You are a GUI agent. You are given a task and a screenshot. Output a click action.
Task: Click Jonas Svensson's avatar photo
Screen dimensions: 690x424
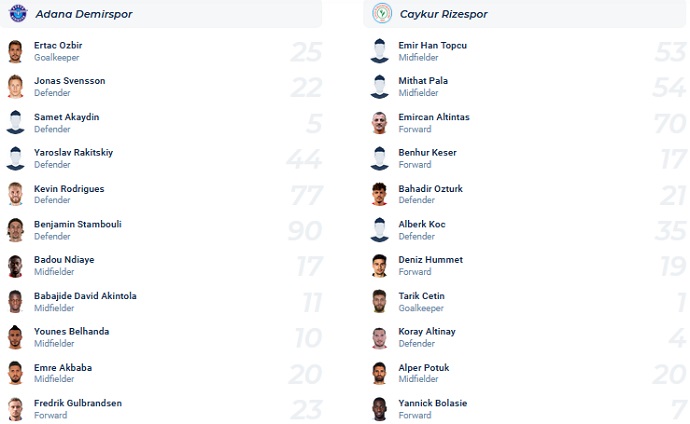[15, 87]
